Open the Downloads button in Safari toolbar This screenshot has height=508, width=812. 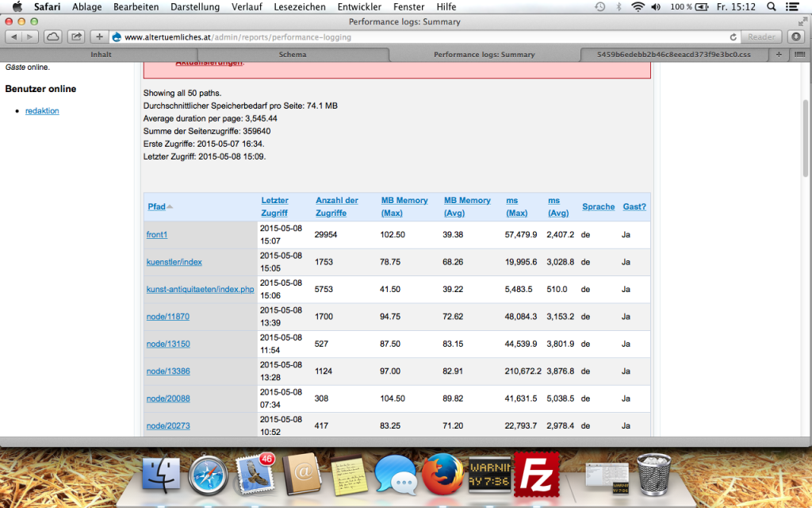(796, 37)
